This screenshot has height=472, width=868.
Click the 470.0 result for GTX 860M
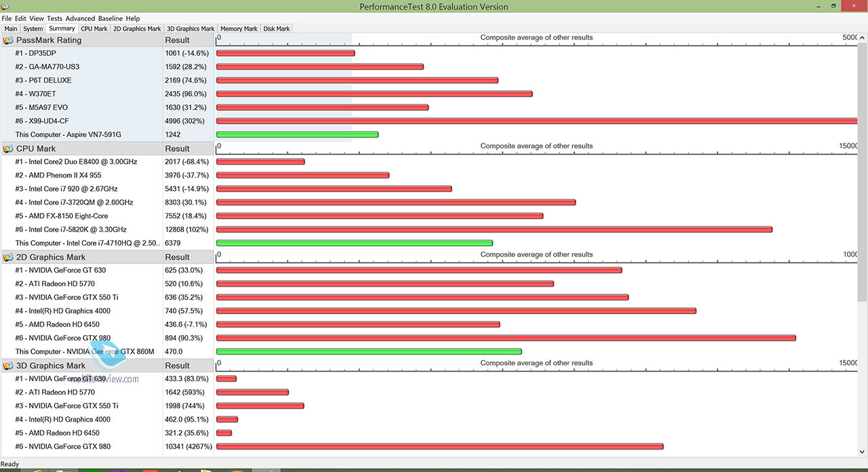click(174, 351)
